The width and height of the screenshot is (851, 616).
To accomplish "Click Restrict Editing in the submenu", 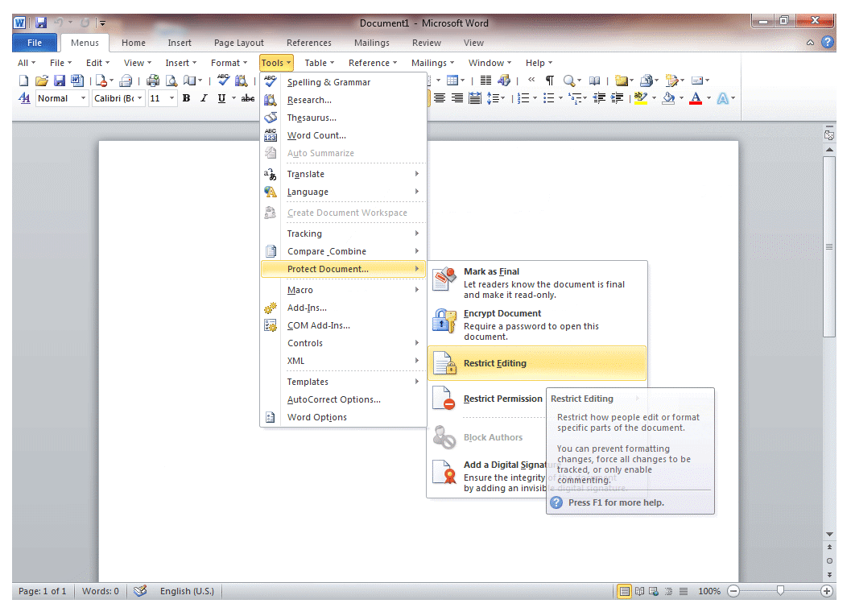I will pos(537,363).
